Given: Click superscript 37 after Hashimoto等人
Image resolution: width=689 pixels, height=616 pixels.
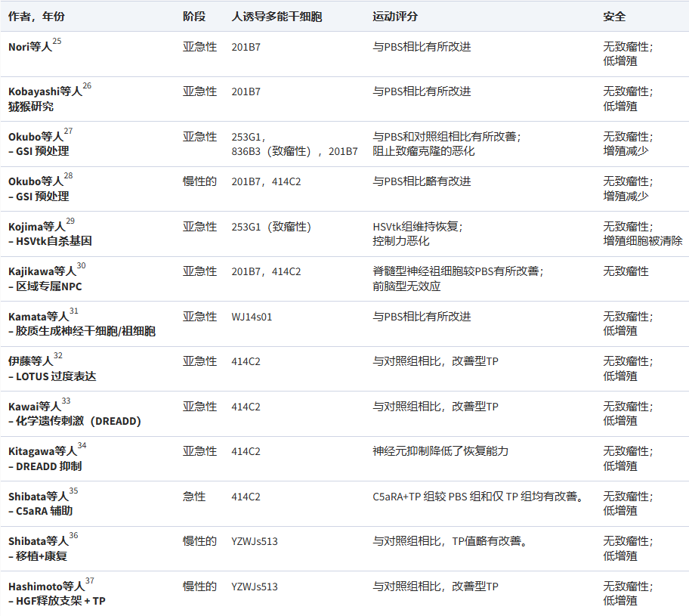Looking at the screenshot, I should point(89,581).
